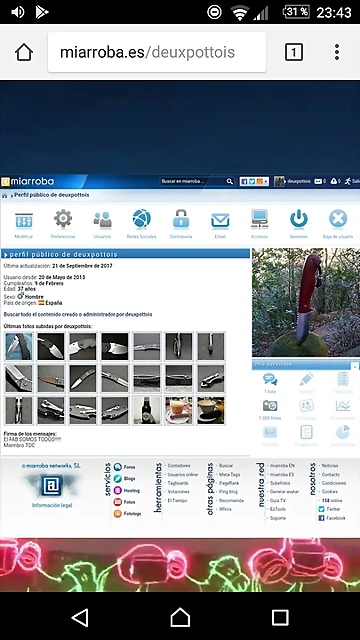
Task: Tap Android back navigation button
Action: tap(80, 618)
